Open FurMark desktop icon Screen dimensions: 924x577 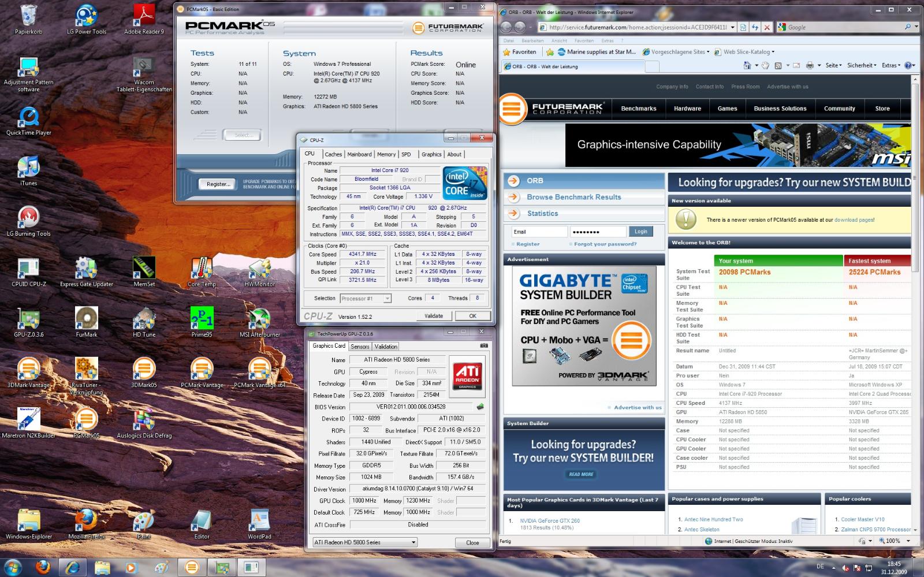pos(87,322)
